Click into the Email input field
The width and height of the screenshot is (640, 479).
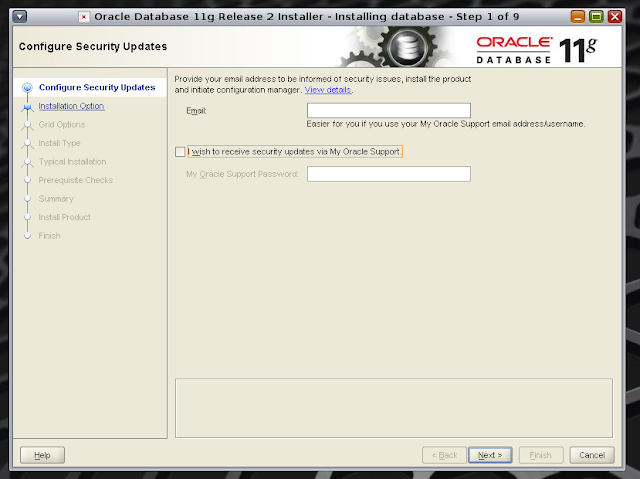(389, 110)
